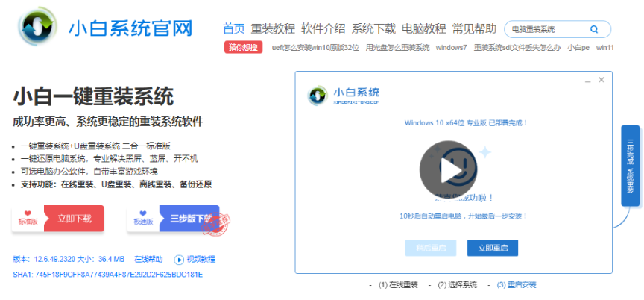Click text Windows 10 x64位 专业版 已部署完成
644x300 pixels.
(466, 123)
